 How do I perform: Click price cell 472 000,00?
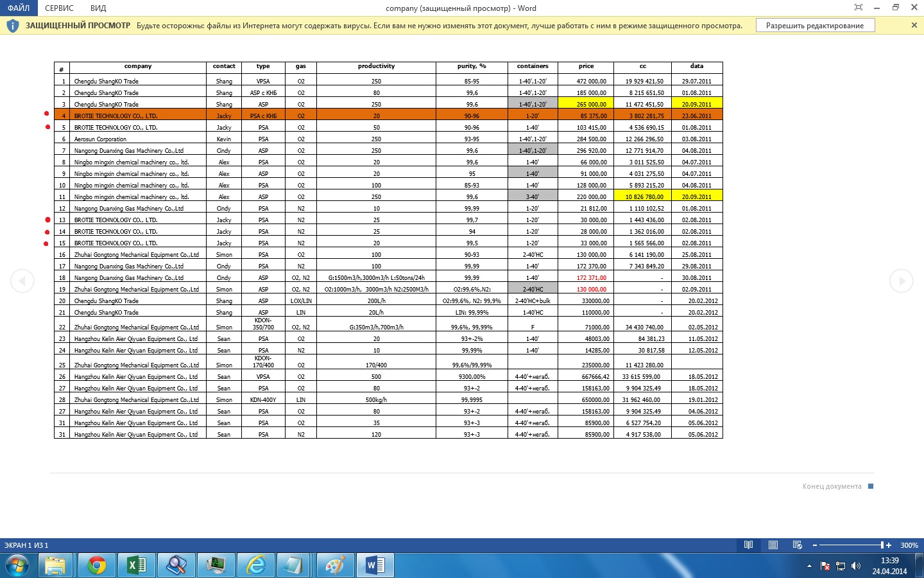pos(586,81)
